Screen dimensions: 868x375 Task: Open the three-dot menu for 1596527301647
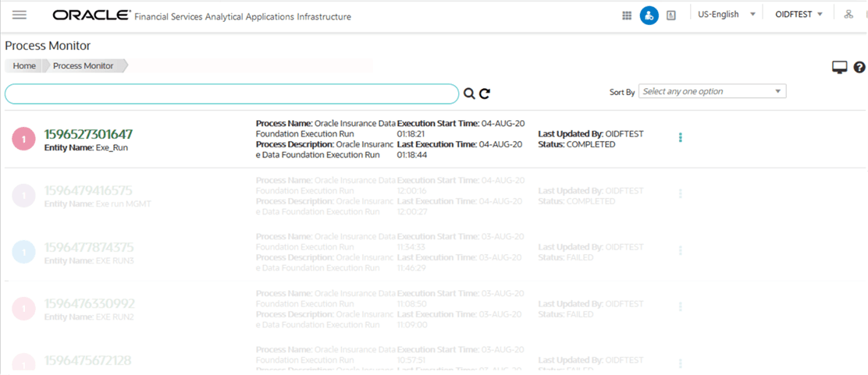pyautogui.click(x=681, y=138)
